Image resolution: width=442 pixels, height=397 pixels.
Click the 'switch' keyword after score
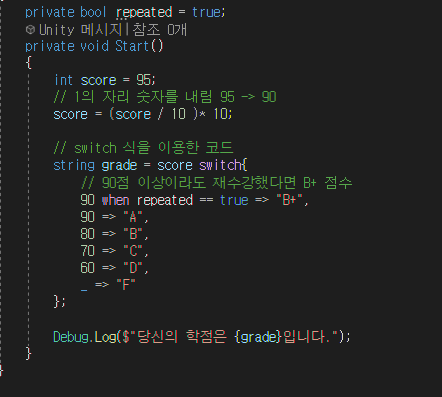pos(220,165)
